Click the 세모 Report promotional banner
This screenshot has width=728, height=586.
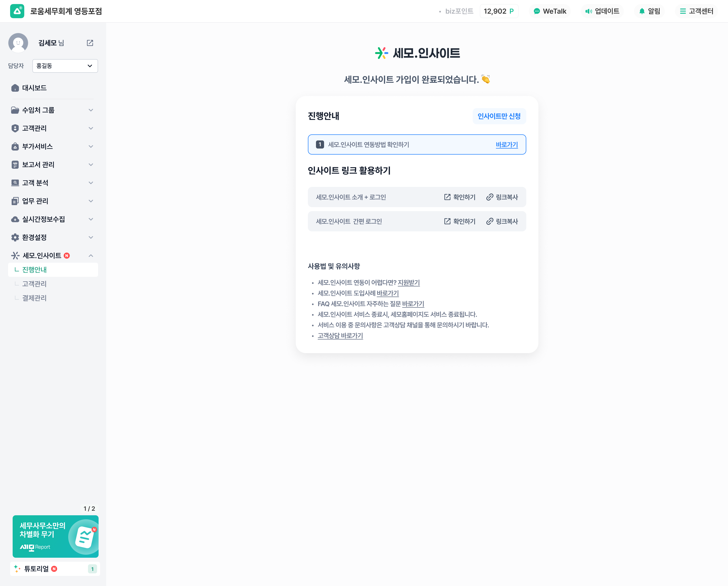[55, 536]
